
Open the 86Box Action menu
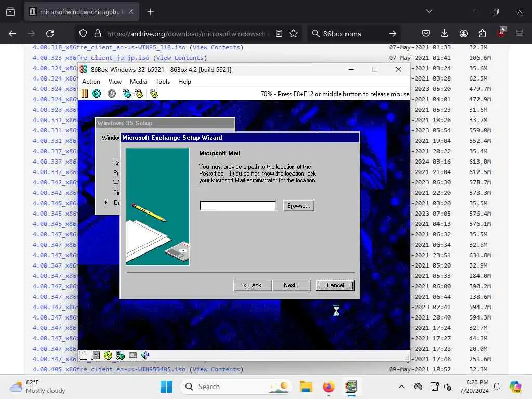[91, 82]
